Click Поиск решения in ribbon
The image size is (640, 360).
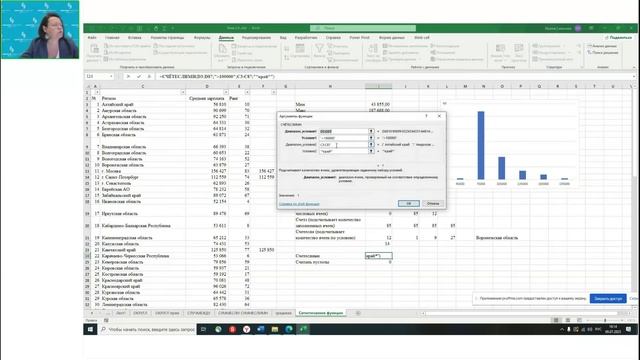coord(603,53)
